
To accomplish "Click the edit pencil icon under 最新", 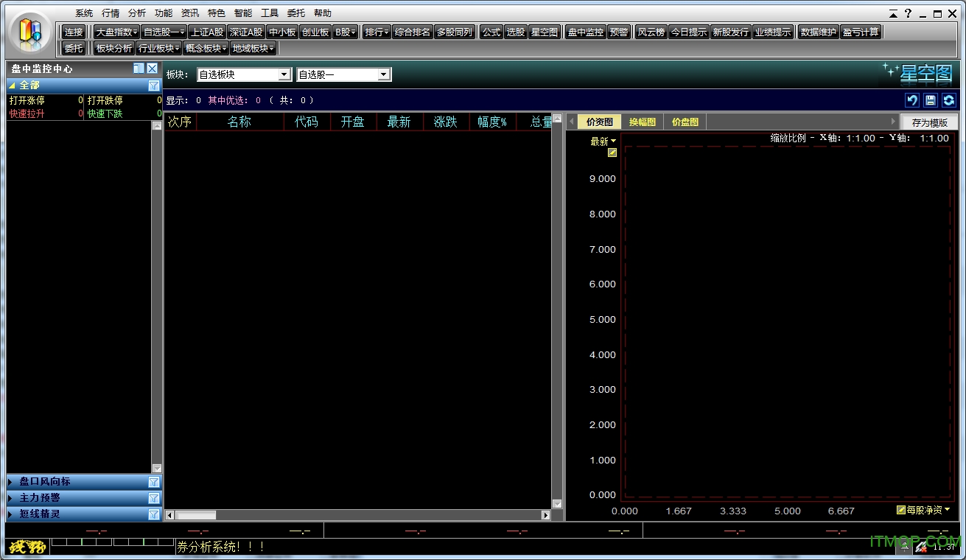I will tap(612, 153).
